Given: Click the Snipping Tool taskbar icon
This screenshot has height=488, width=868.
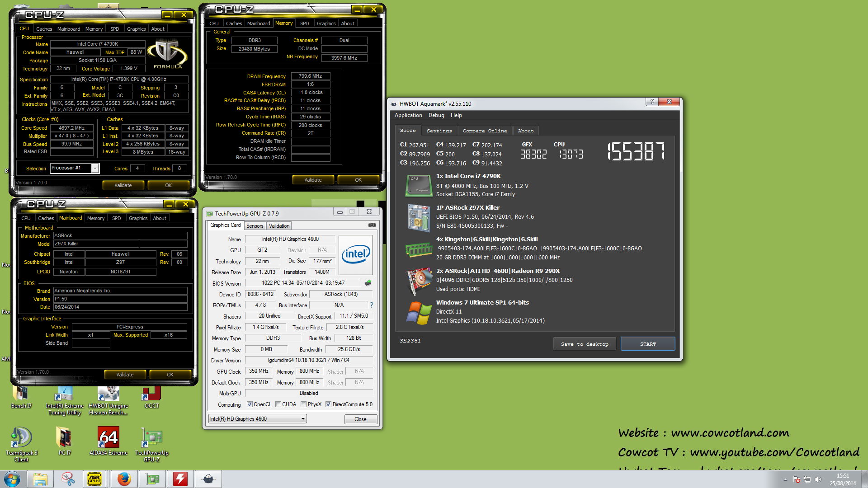Looking at the screenshot, I should tap(68, 479).
